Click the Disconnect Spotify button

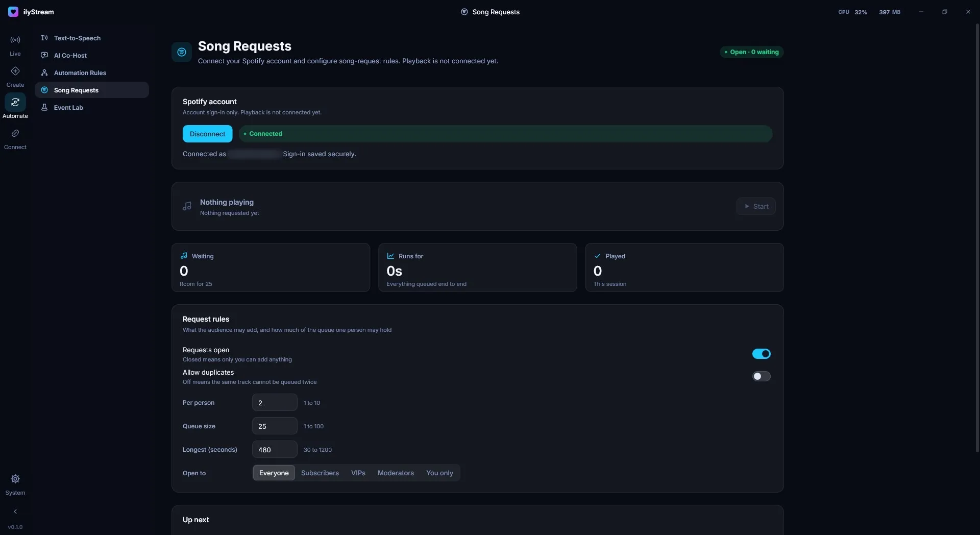coord(207,134)
